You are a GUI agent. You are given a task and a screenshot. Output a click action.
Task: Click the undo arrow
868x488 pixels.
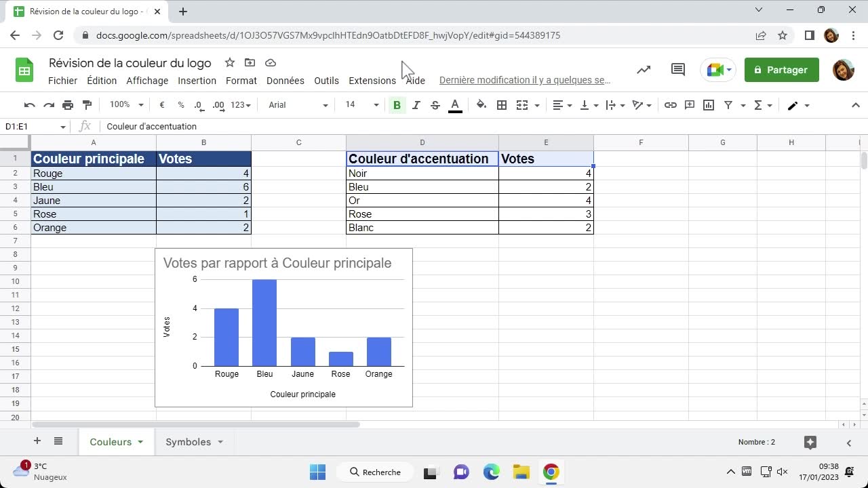click(x=29, y=105)
